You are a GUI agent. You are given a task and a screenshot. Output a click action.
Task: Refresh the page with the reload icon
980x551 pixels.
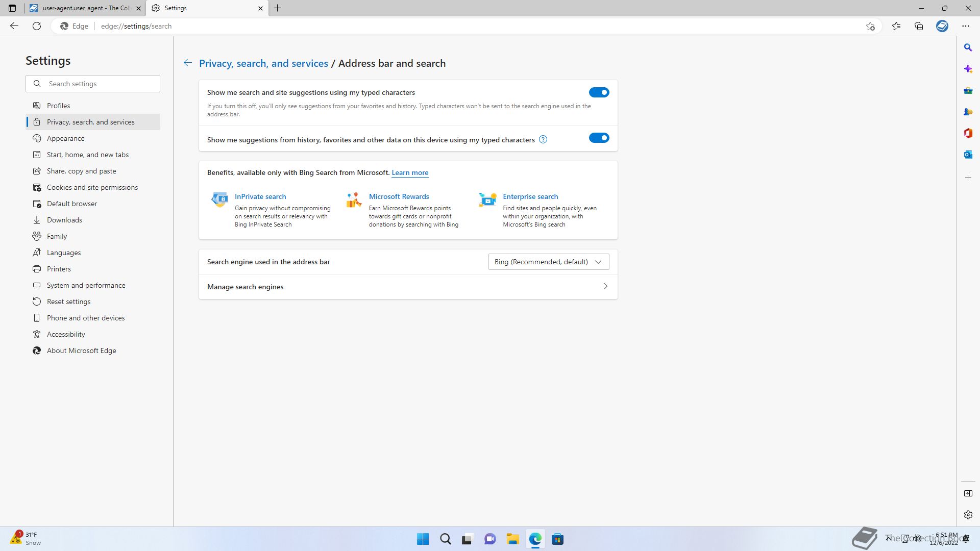pos(37,26)
